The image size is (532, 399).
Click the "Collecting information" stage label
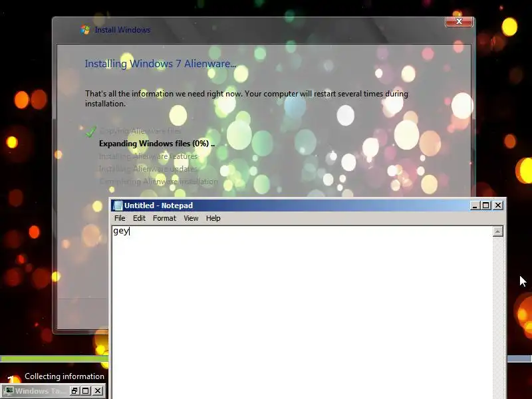pyautogui.click(x=65, y=376)
